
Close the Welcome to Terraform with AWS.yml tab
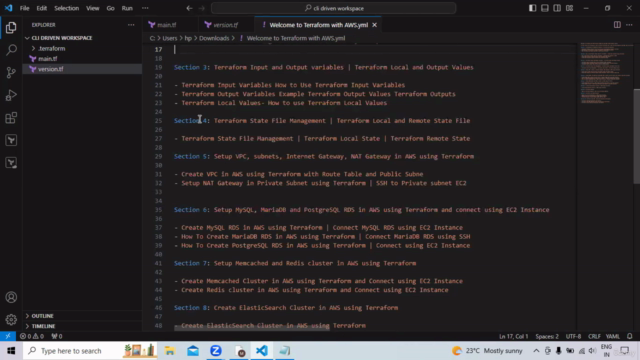pos(374,25)
